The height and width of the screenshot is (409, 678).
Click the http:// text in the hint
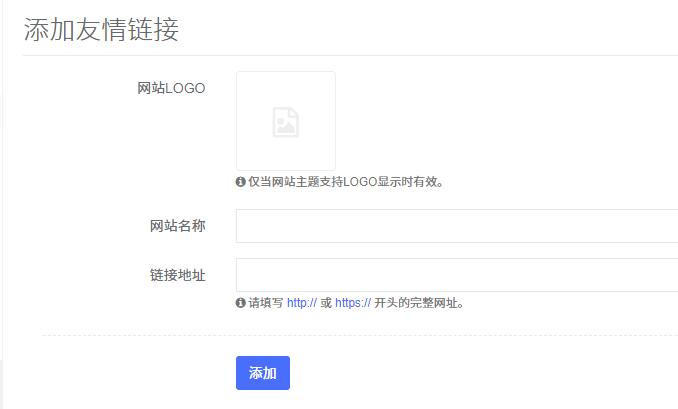coord(301,303)
